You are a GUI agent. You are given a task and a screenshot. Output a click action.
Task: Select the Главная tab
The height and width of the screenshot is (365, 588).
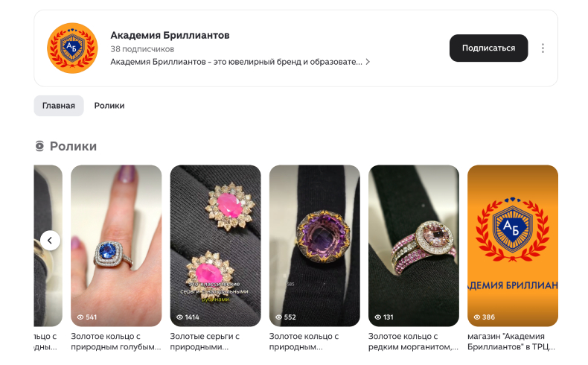(x=59, y=106)
